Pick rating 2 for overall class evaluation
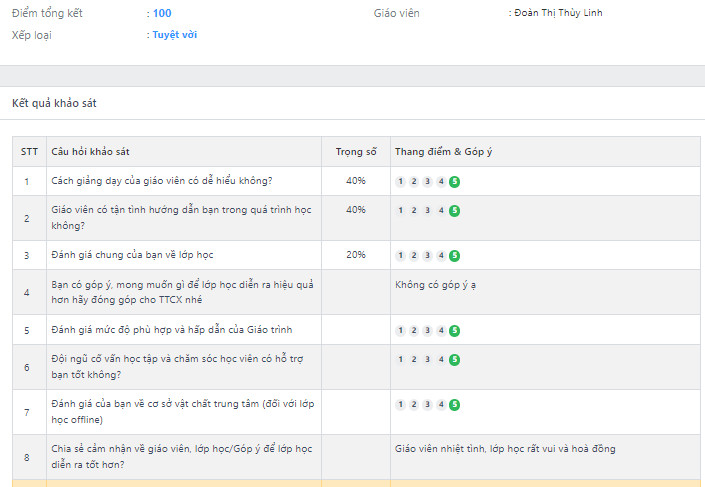This screenshot has width=705, height=487. coord(414,256)
